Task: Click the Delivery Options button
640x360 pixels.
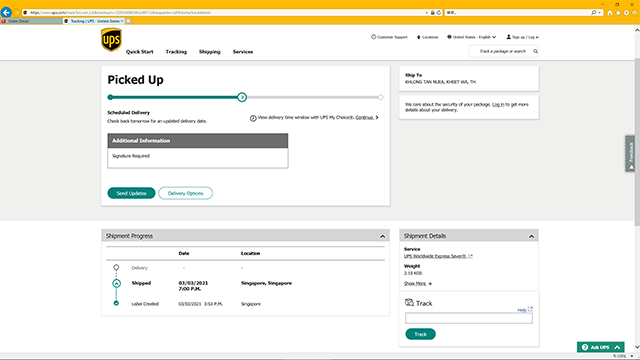Action: (x=185, y=193)
